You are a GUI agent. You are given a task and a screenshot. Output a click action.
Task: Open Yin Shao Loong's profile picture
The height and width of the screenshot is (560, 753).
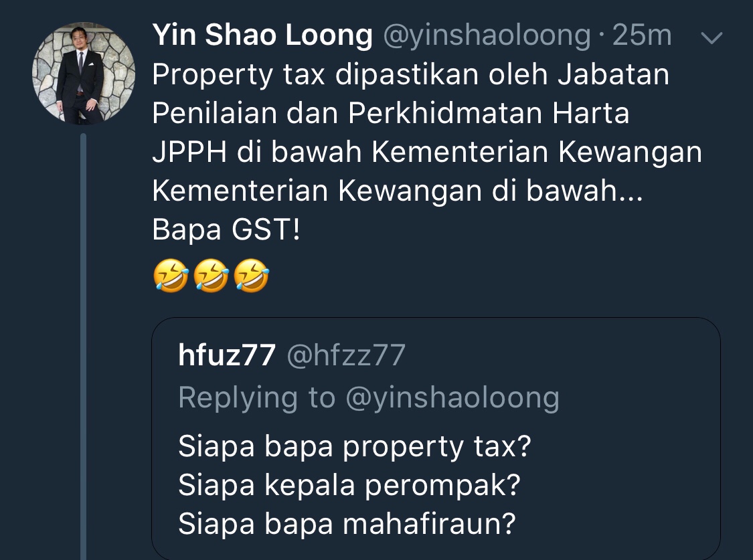click(84, 73)
